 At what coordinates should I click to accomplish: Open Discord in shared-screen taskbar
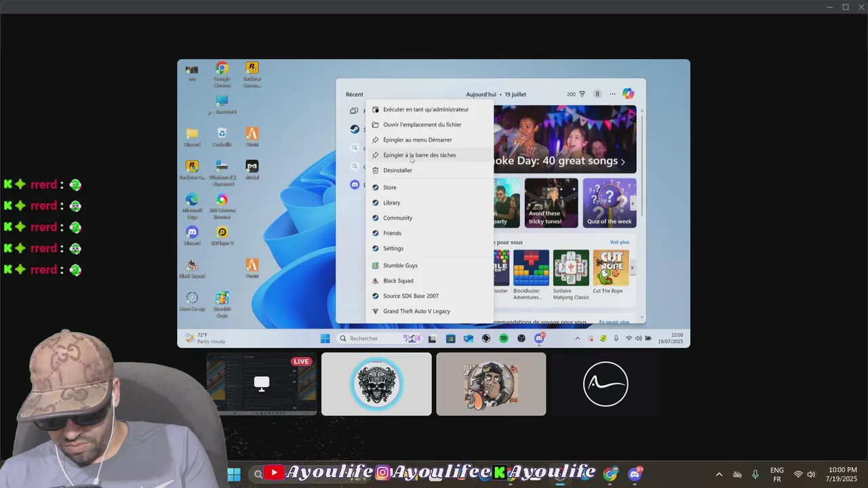[x=540, y=338]
